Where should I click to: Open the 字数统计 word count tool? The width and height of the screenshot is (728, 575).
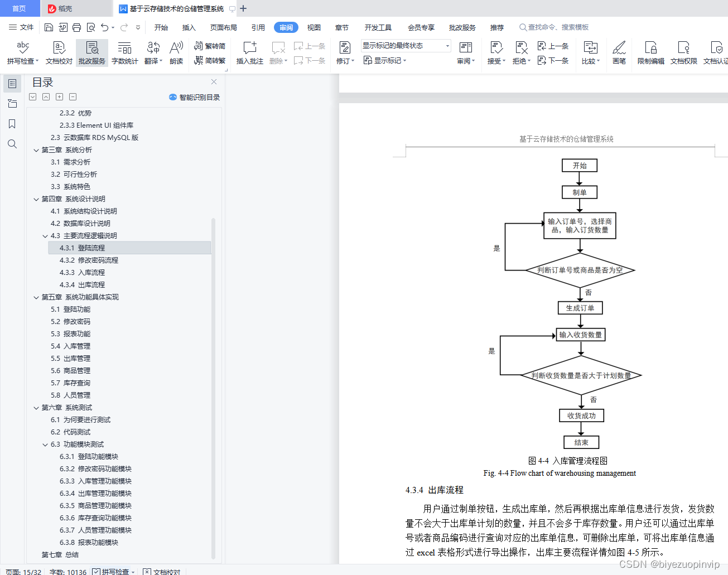coord(124,52)
